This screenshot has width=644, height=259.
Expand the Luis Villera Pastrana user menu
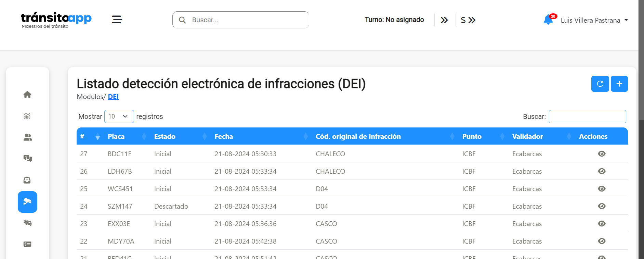[x=594, y=20]
